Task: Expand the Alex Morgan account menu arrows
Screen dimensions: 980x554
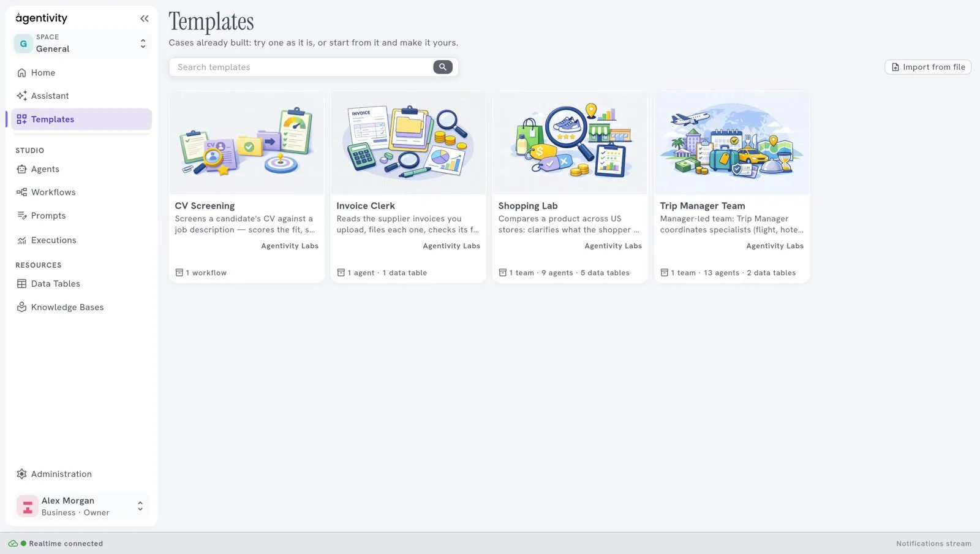Action: pos(140,506)
